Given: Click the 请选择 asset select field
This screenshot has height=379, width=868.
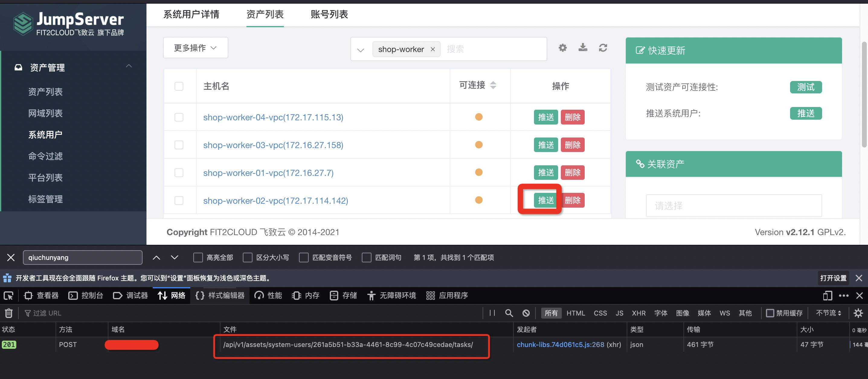Looking at the screenshot, I should point(734,205).
